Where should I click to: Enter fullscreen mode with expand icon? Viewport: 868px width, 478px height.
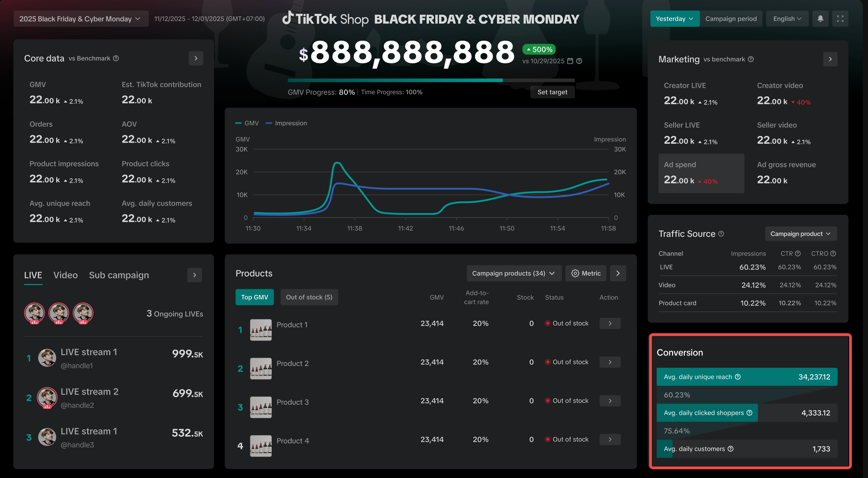(840, 19)
